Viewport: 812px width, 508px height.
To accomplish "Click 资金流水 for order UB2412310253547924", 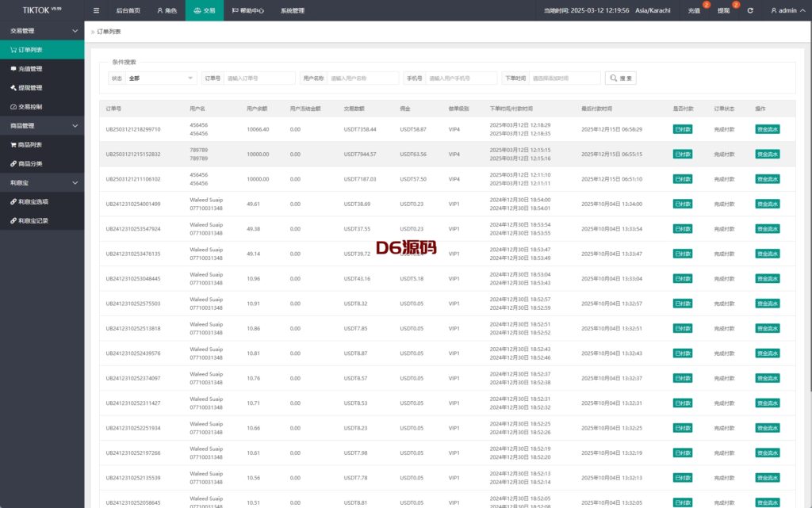I will [x=768, y=229].
